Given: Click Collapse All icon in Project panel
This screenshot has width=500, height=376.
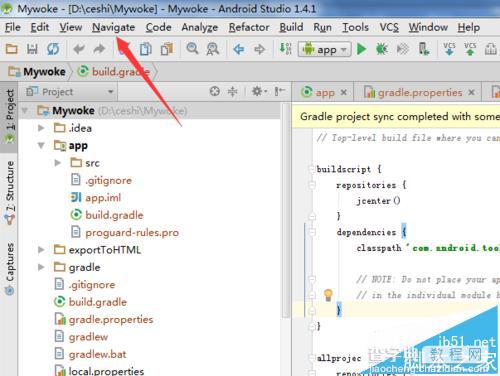Looking at the screenshot, I should coord(233,91).
